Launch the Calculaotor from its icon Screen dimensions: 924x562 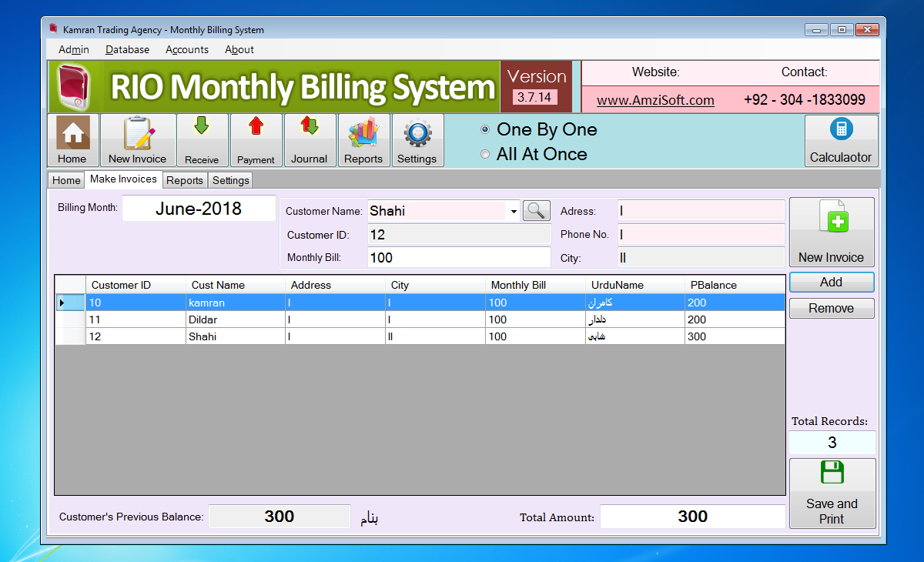pos(841,139)
